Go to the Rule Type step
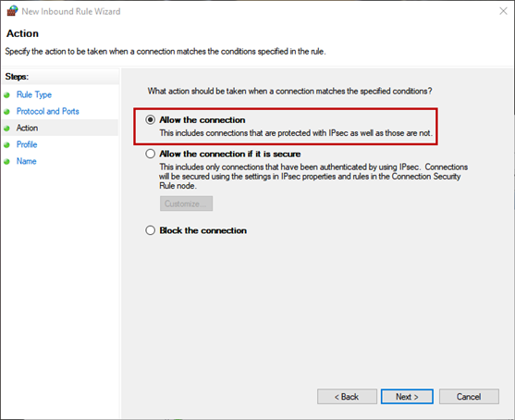Image resolution: width=515 pixels, height=420 pixels. tap(34, 94)
